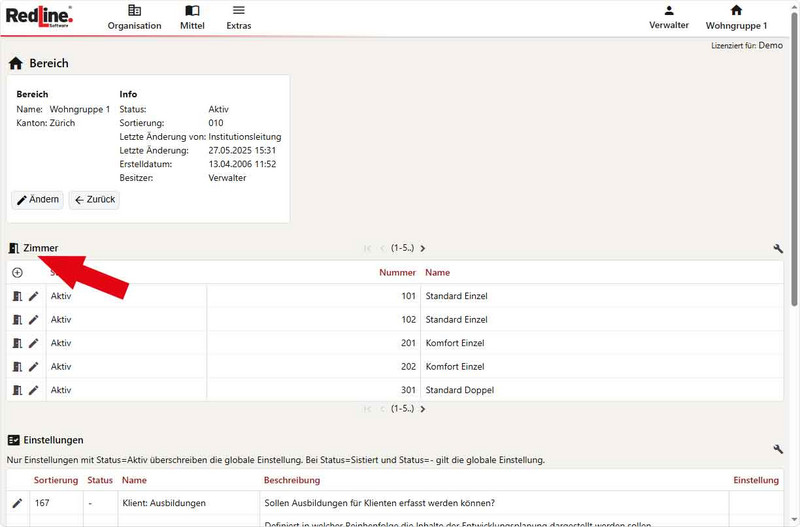Open room 201 door icon
The image size is (800, 527).
coord(17,343)
